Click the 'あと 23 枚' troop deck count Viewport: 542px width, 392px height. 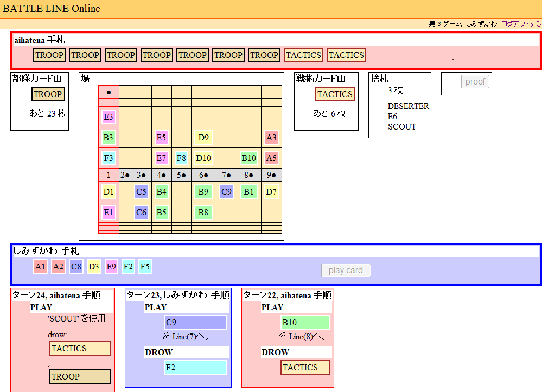pyautogui.click(x=48, y=113)
